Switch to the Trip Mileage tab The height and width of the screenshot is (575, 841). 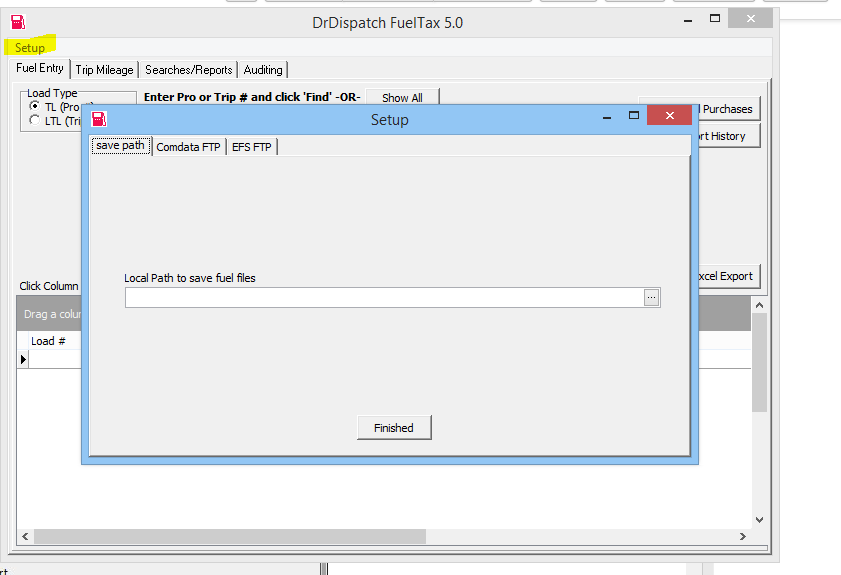click(104, 70)
